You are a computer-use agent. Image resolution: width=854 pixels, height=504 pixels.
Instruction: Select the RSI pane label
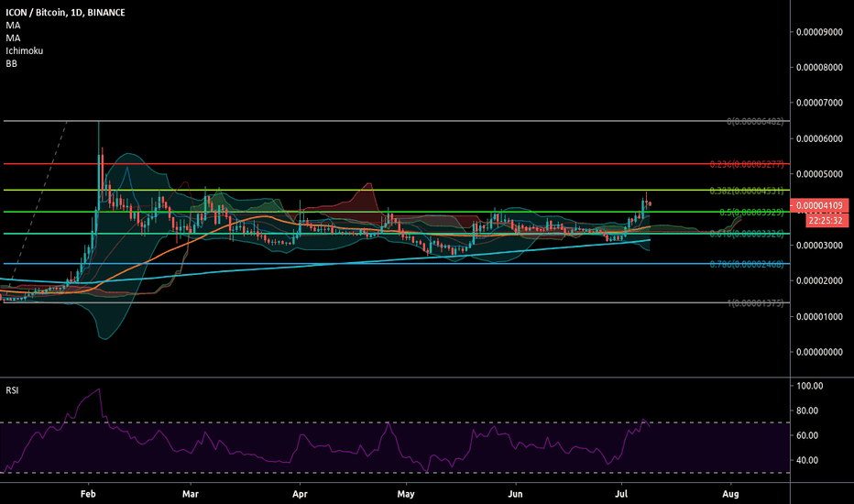point(12,390)
